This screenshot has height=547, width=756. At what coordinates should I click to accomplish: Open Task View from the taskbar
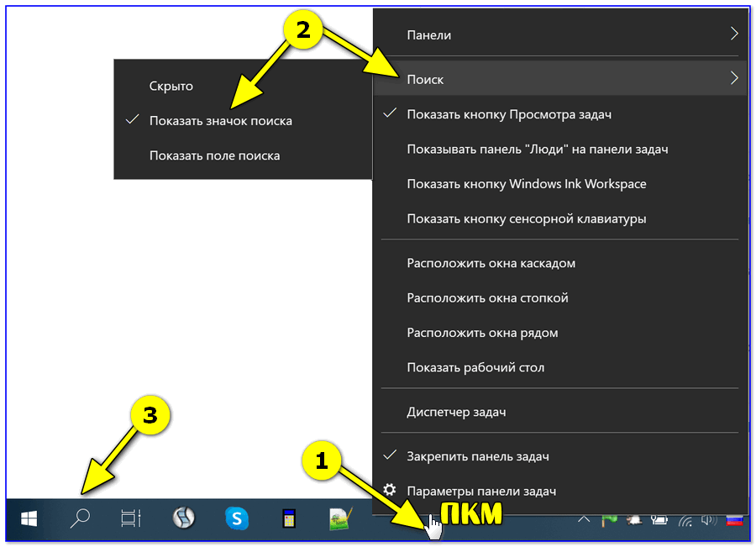click(x=130, y=519)
